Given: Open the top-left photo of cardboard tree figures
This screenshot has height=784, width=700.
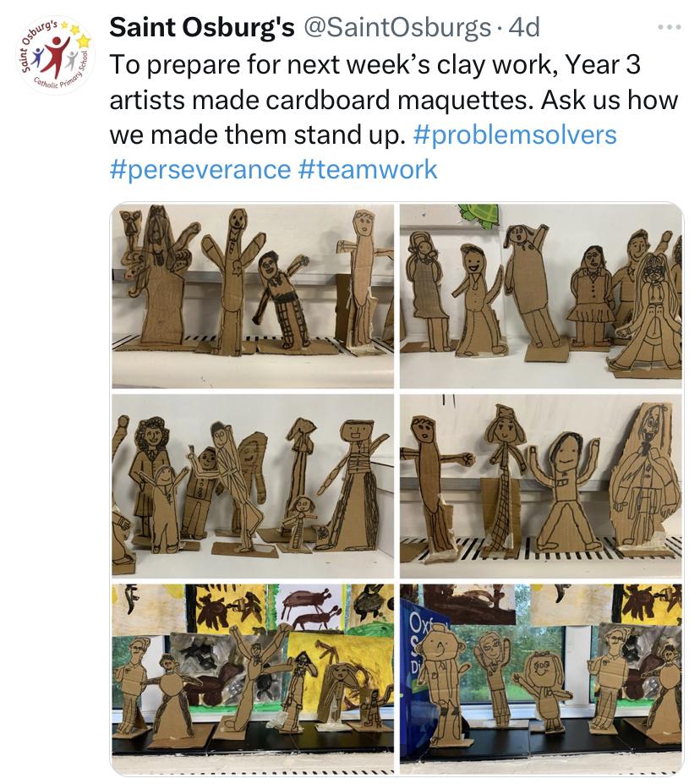Looking at the screenshot, I should click(x=253, y=296).
